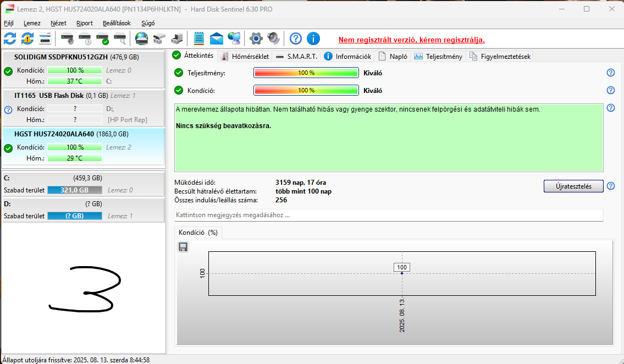Select IT1165 USB Flash Disk in list

click(84, 107)
